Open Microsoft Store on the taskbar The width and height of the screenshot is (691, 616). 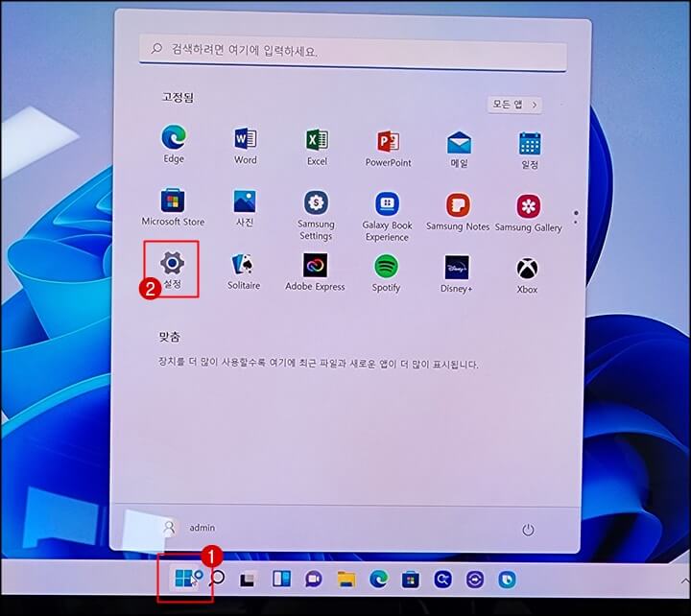[411, 580]
